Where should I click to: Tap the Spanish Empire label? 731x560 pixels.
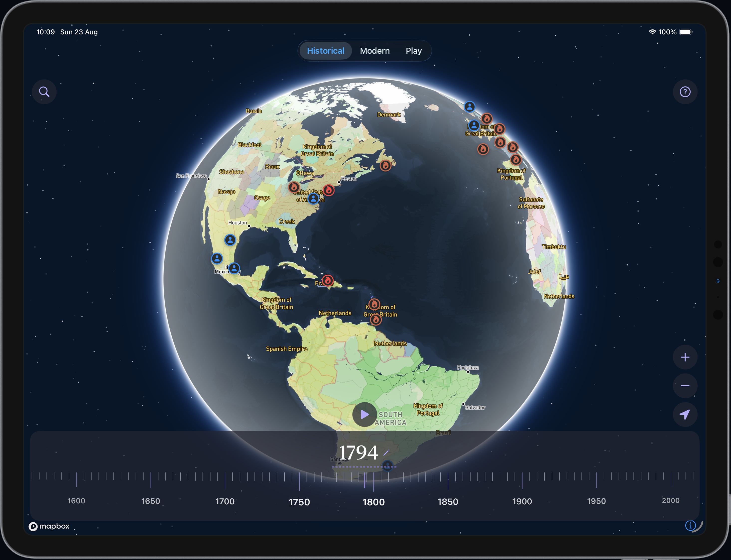[x=287, y=349]
